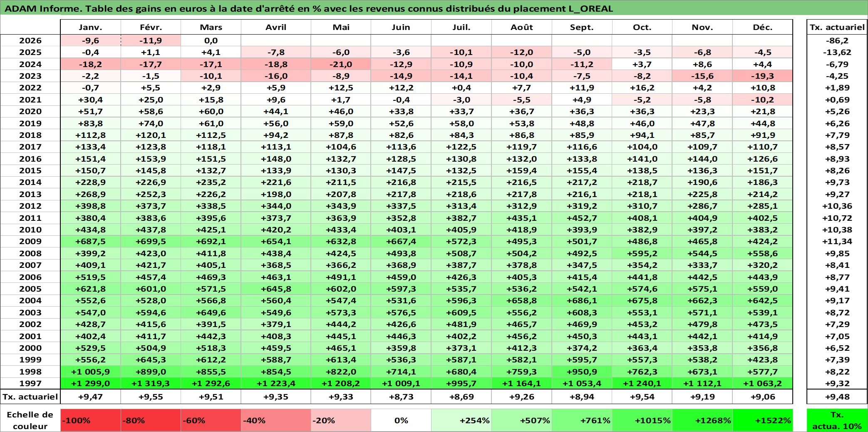Click the 'Janv.' column header
The height and width of the screenshot is (432, 868).
90,27
